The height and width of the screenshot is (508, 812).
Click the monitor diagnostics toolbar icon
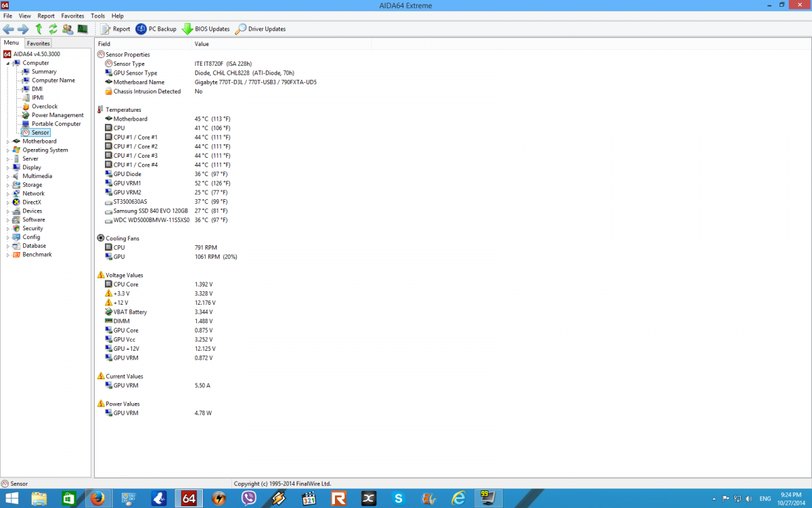[83, 29]
